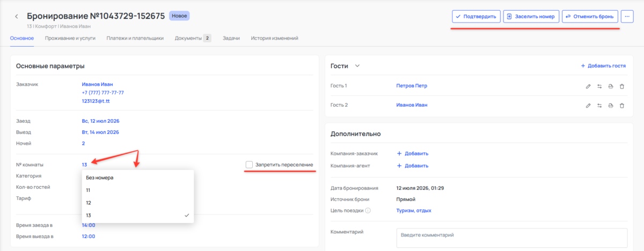
Task: Click the documents count badge 2
Action: click(207, 38)
